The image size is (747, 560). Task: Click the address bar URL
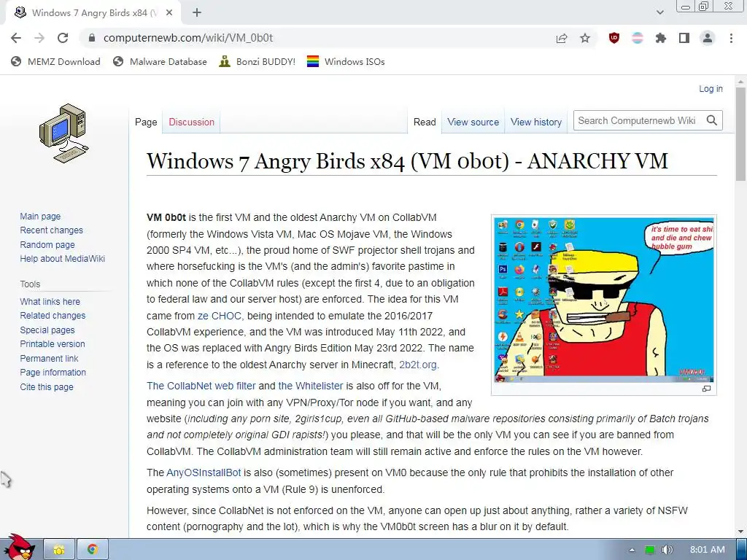pyautogui.click(x=187, y=38)
